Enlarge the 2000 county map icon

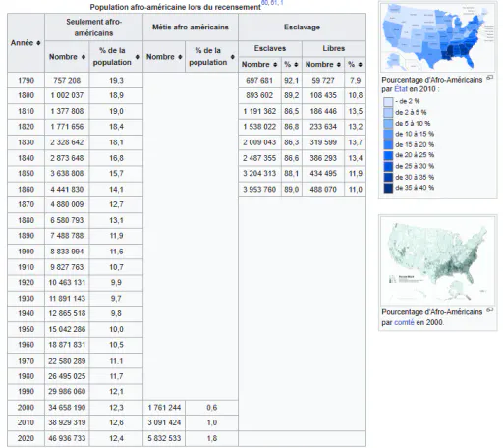click(489, 309)
